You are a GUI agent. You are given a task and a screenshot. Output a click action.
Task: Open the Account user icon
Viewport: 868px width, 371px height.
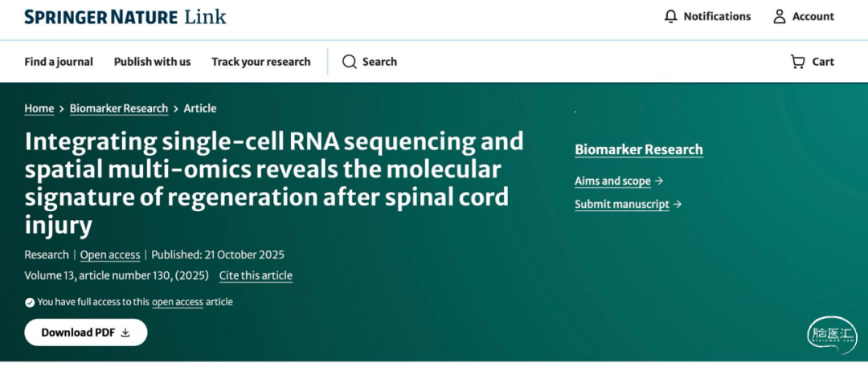pyautogui.click(x=779, y=17)
